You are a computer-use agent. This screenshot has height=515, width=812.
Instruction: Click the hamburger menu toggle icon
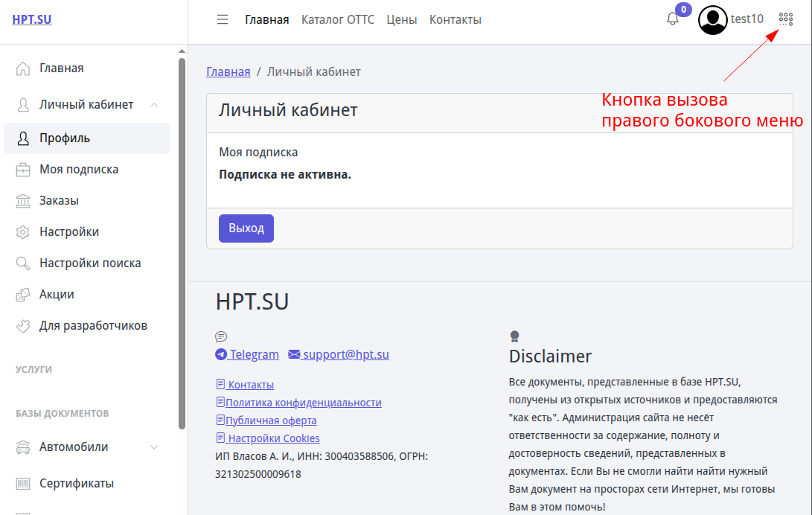[x=223, y=20]
